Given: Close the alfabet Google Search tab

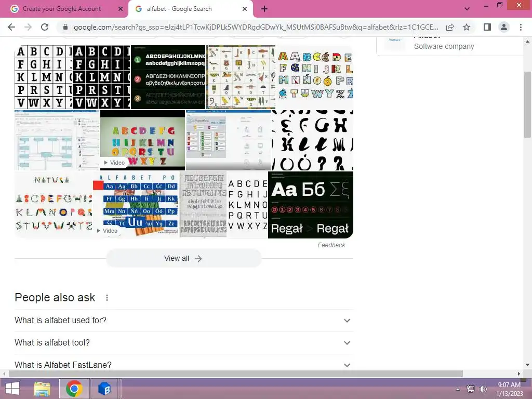Looking at the screenshot, I should [x=245, y=9].
